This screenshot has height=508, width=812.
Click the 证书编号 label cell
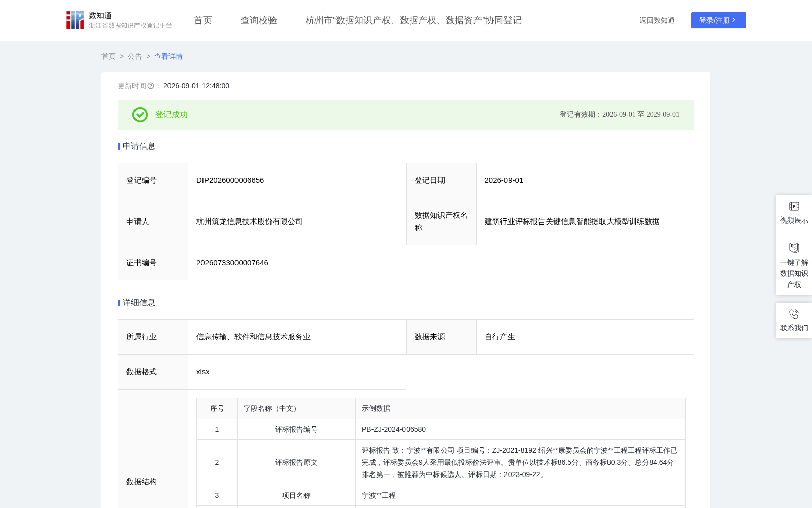[153, 263]
